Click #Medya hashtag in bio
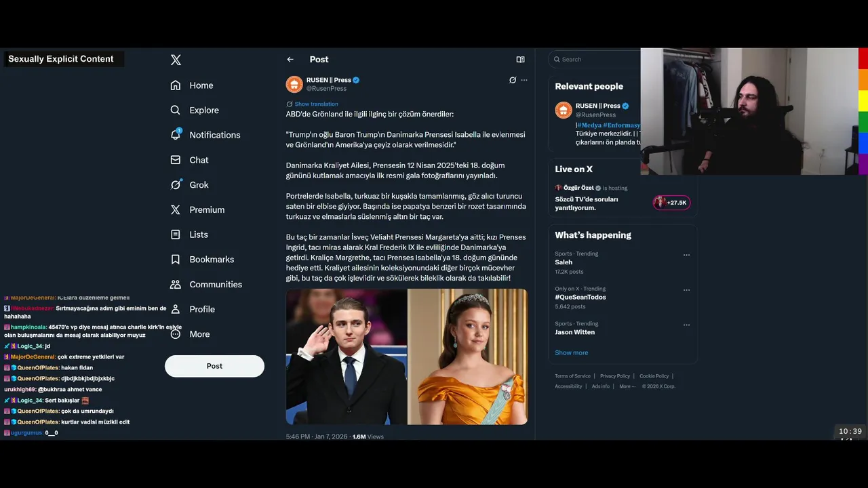The width and height of the screenshot is (868, 488). (x=589, y=125)
